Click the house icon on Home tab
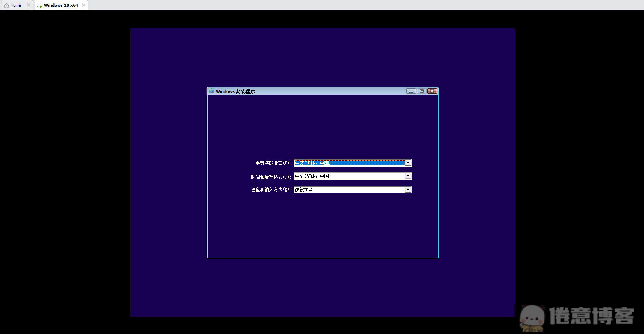This screenshot has width=644, height=334. 6,5
